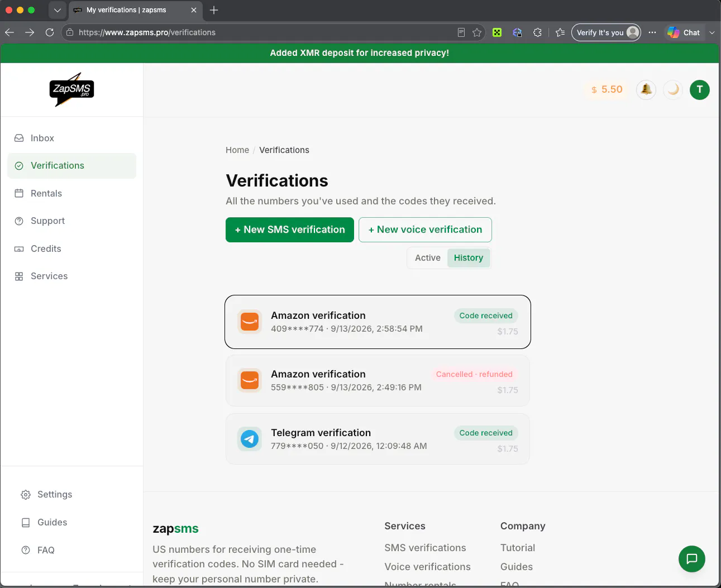Open the browser more options menu

point(652,32)
